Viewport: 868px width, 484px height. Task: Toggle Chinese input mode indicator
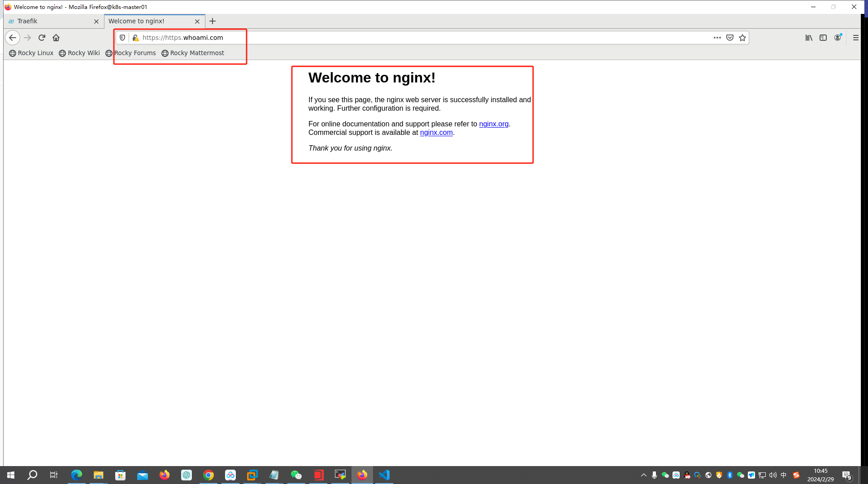pyautogui.click(x=784, y=475)
